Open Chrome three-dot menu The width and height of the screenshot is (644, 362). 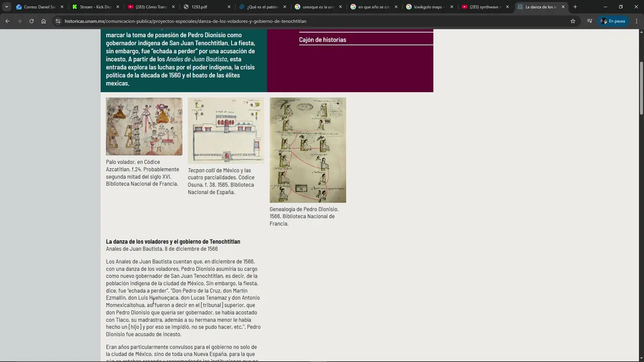tap(636, 21)
